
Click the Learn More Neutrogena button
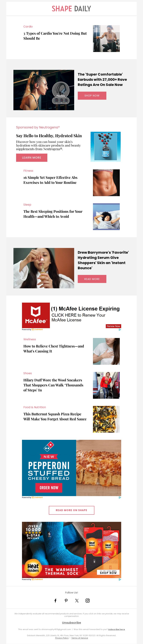pyautogui.click(x=31, y=158)
